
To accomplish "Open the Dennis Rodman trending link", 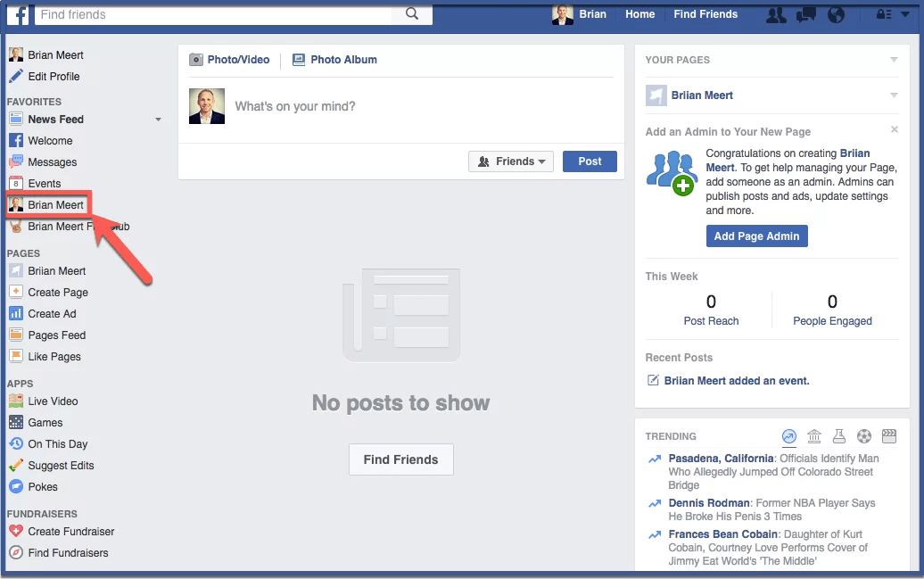I will click(709, 503).
